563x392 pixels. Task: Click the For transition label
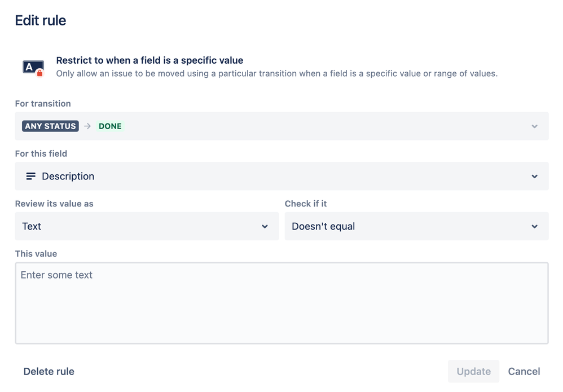[x=43, y=104]
